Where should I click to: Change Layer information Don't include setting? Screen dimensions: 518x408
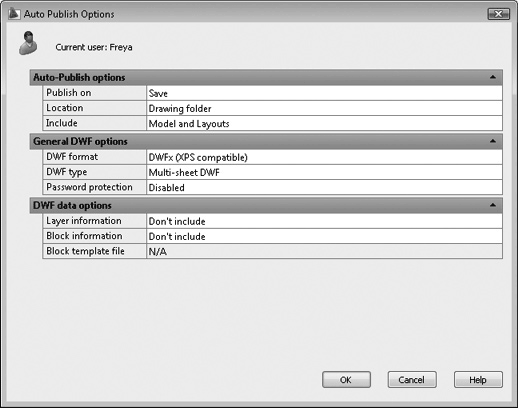click(x=324, y=221)
